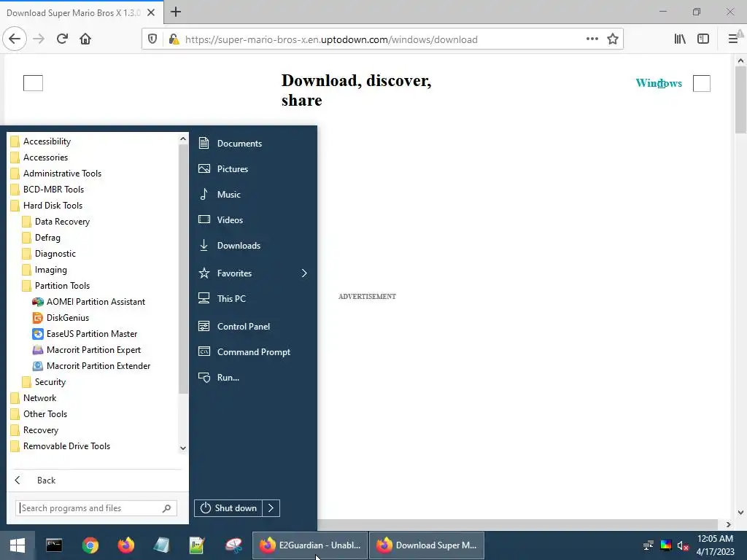Image resolution: width=747 pixels, height=560 pixels.
Task: Click the Windows Start button
Action: tap(18, 545)
